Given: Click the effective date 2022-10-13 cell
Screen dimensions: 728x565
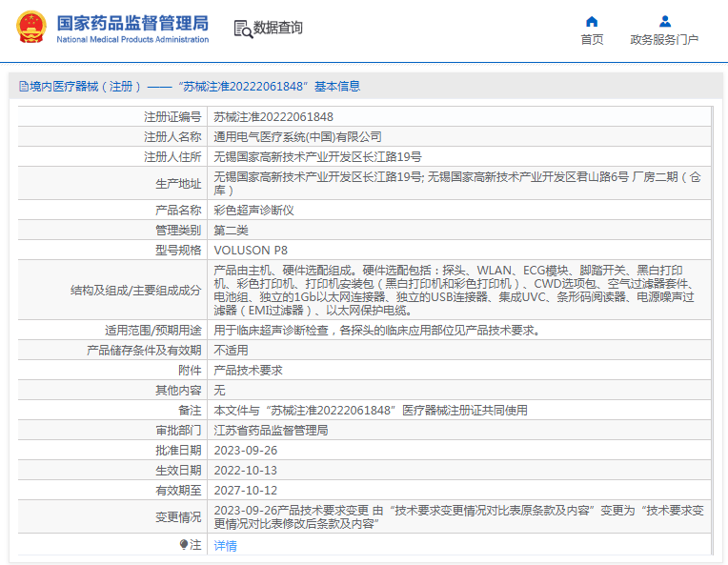Looking at the screenshot, I should click(246, 471).
